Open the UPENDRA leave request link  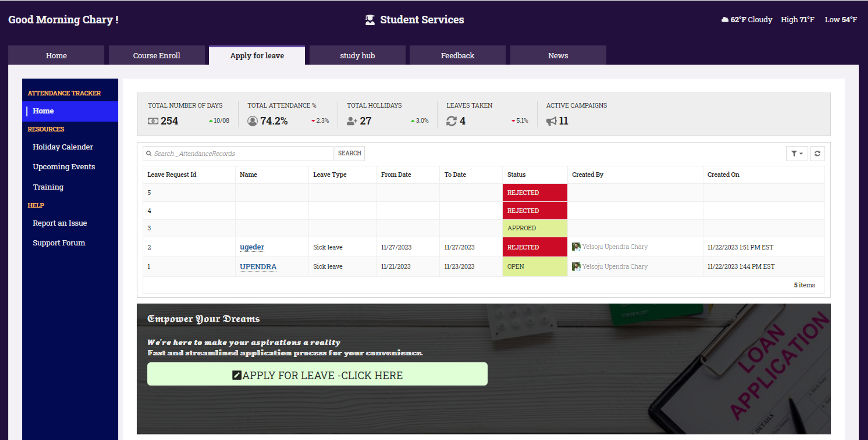[x=258, y=267]
